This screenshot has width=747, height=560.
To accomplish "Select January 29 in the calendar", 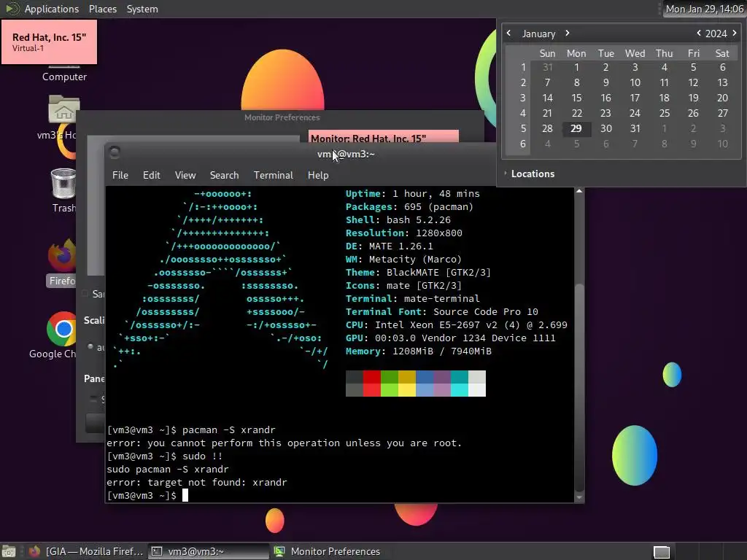I will coord(576,128).
